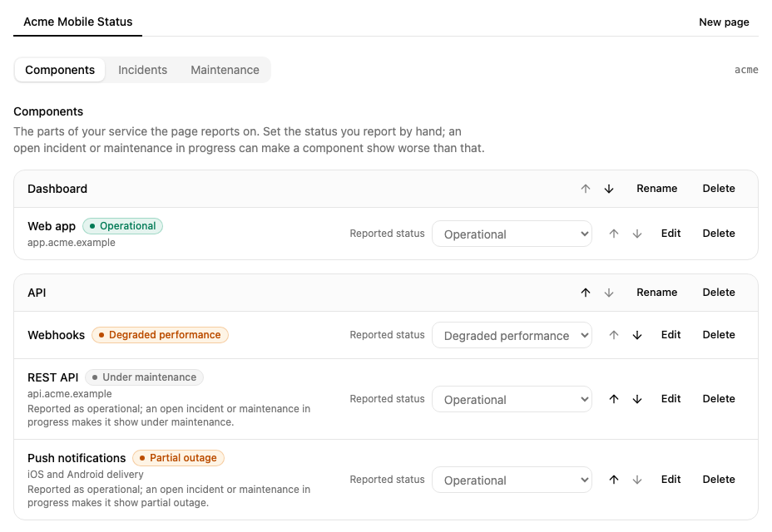Click the api.acme.example text
772x532 pixels.
click(69, 394)
